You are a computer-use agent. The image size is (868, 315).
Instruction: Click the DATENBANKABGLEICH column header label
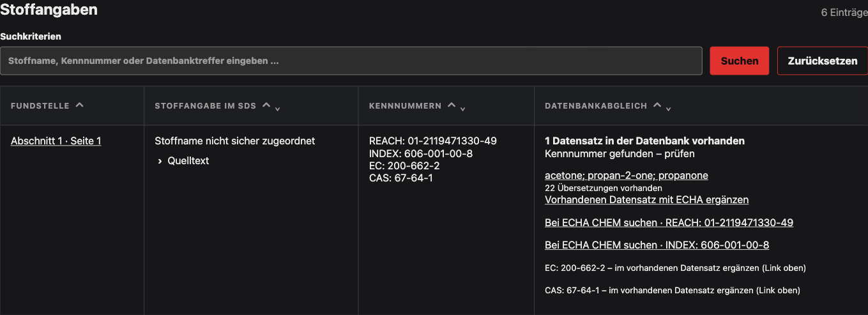coord(596,106)
